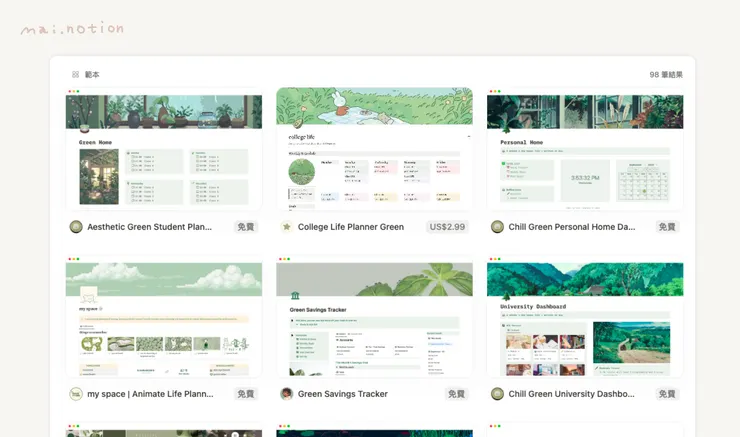
Task: Click the Aesthetic Green Student Plan... title
Action: point(150,227)
